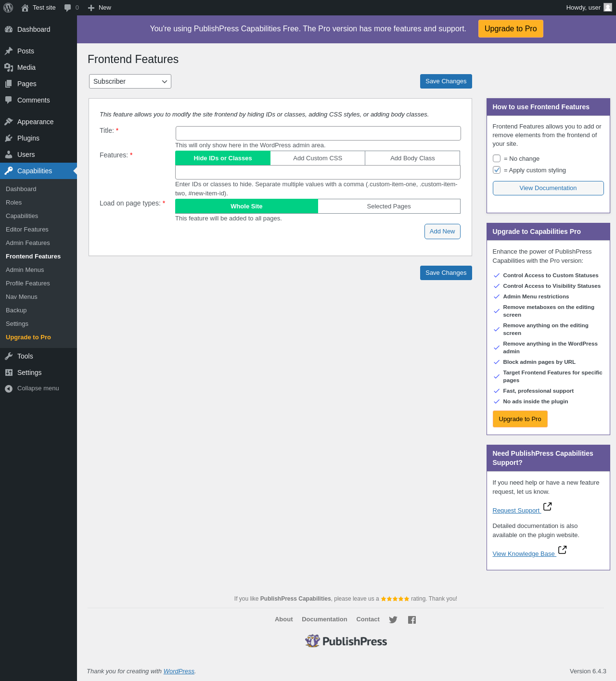The height and width of the screenshot is (681, 616).
Task: Click the Collapse menu arrow icon
Action: point(9,389)
